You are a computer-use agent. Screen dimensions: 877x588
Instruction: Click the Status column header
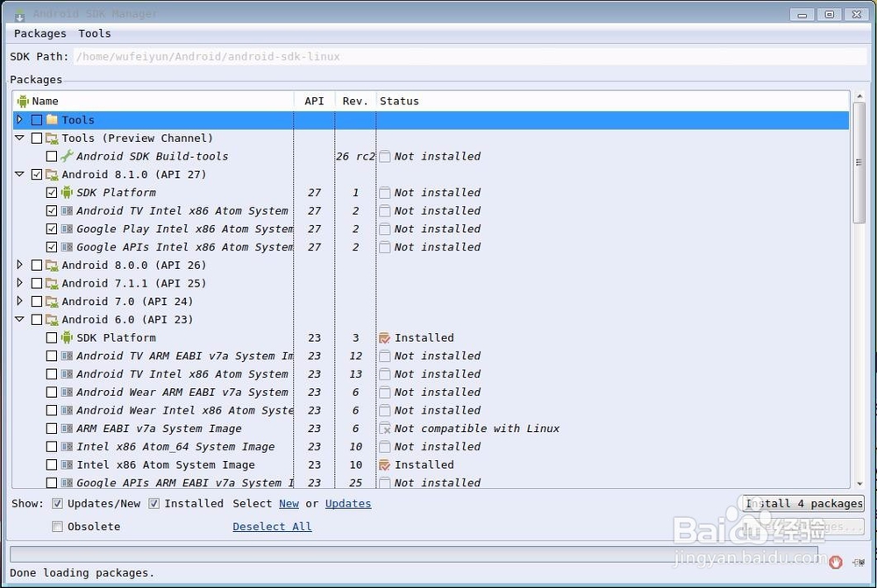coord(612,101)
